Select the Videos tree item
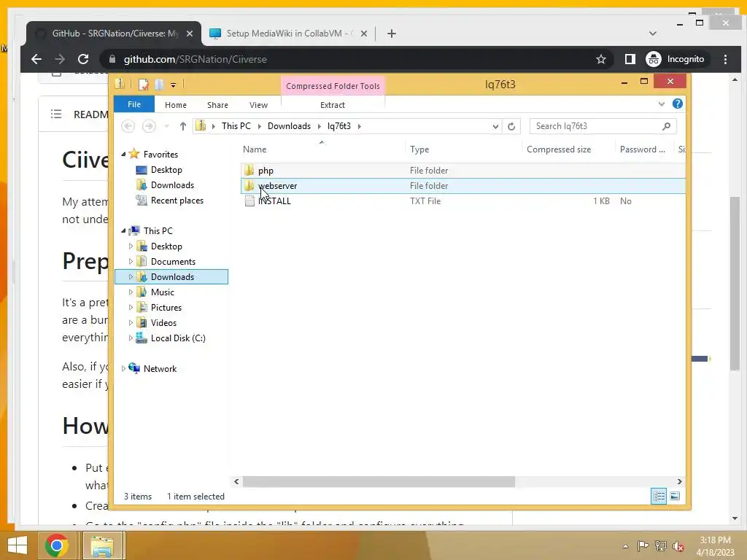The width and height of the screenshot is (747, 560). pos(163,323)
